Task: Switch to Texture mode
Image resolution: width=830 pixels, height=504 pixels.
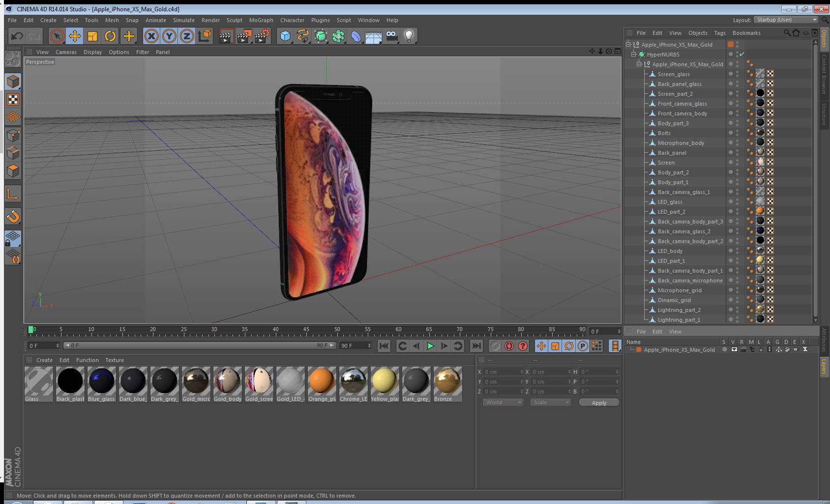Action: 13,100
